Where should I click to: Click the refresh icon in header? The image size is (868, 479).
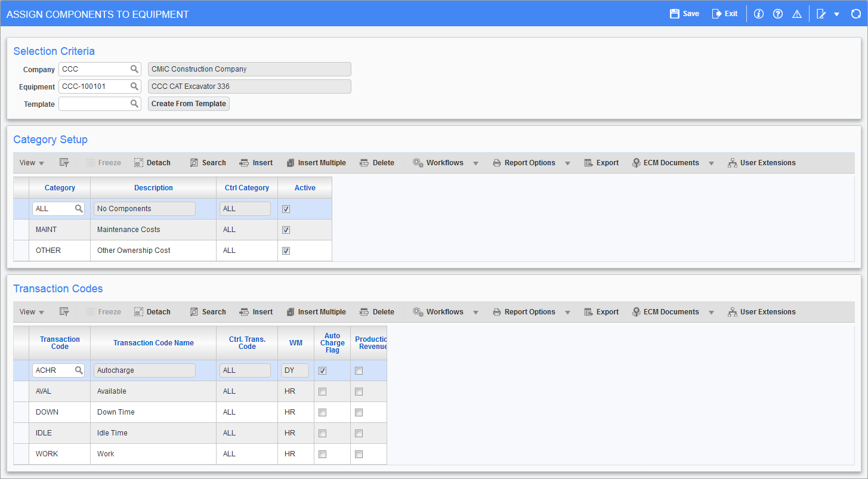pos(855,14)
